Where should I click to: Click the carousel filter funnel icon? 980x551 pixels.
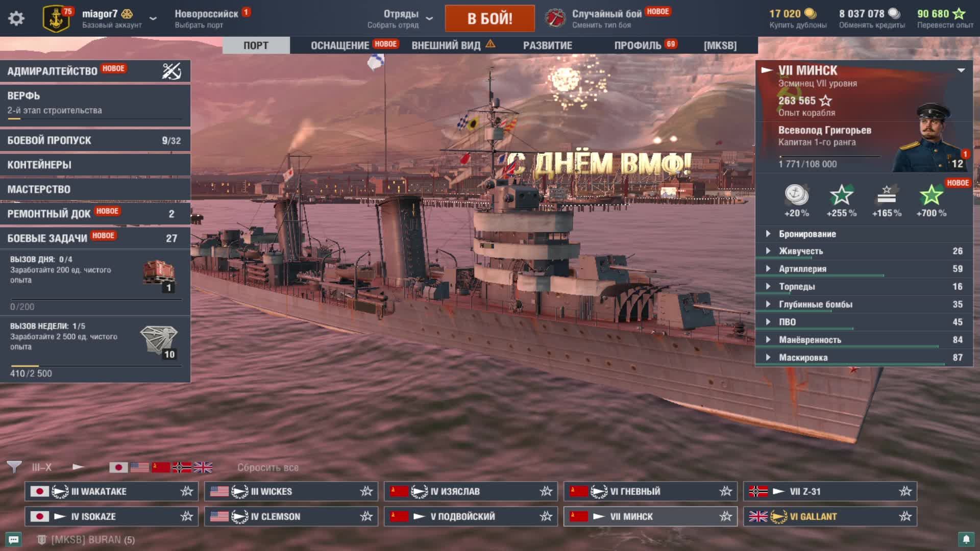tap(14, 467)
